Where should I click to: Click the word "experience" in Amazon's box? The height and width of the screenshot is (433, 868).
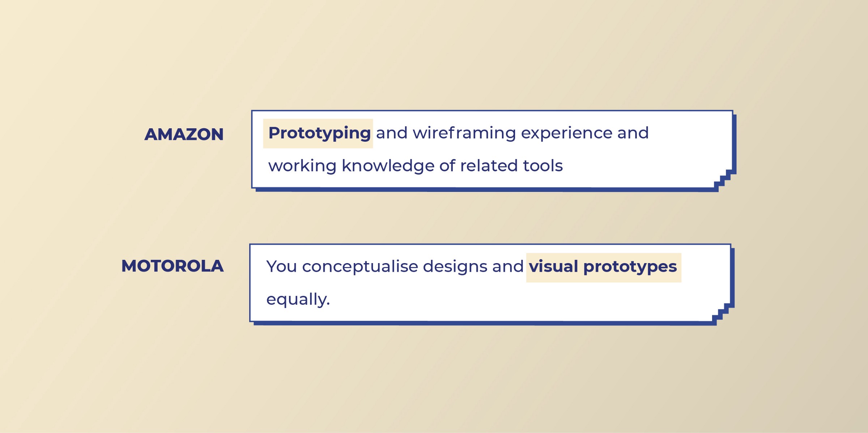click(x=566, y=133)
